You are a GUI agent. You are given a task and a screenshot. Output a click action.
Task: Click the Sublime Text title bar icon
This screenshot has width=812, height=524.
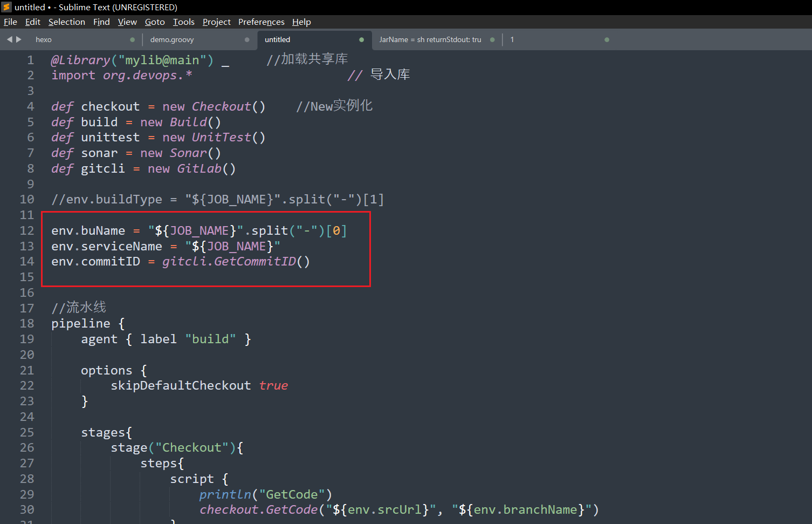click(6, 7)
